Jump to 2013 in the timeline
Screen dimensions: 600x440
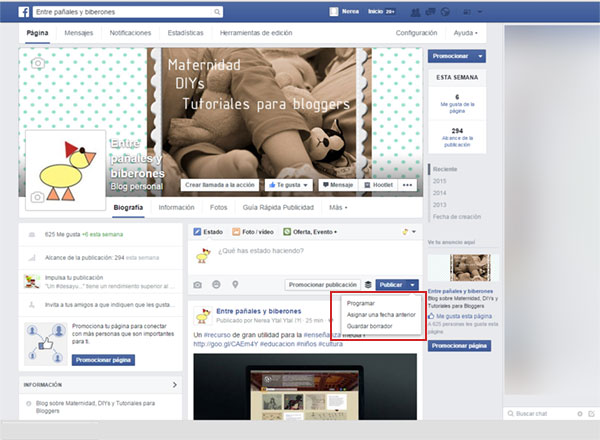point(440,205)
